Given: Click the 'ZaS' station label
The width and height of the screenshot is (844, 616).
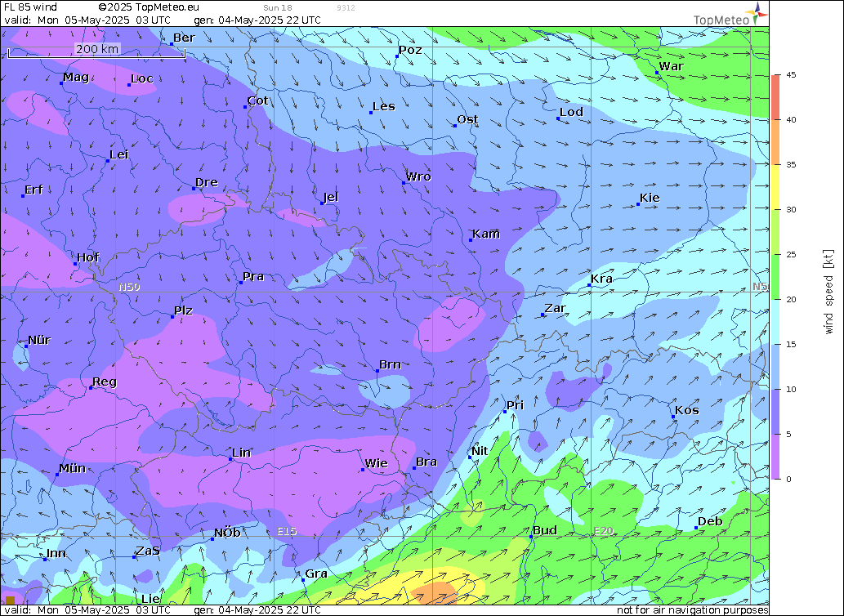Looking at the screenshot, I should coord(148,551).
